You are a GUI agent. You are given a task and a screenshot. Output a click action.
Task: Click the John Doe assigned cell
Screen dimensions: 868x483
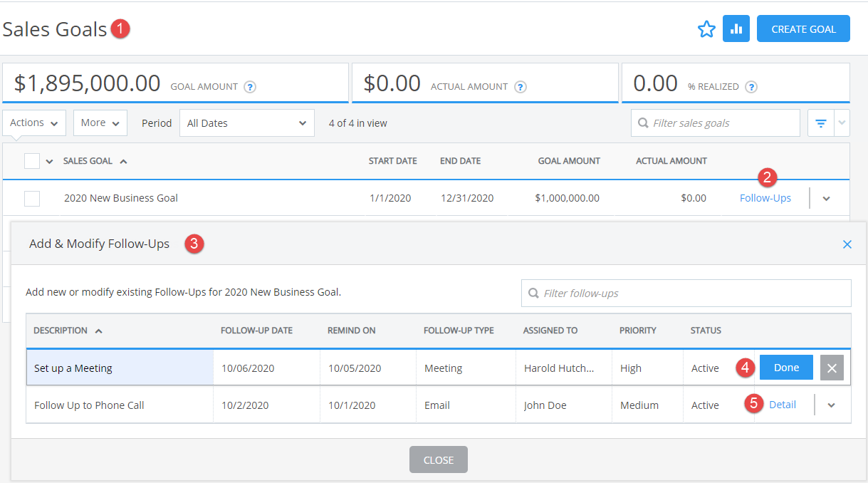564,405
